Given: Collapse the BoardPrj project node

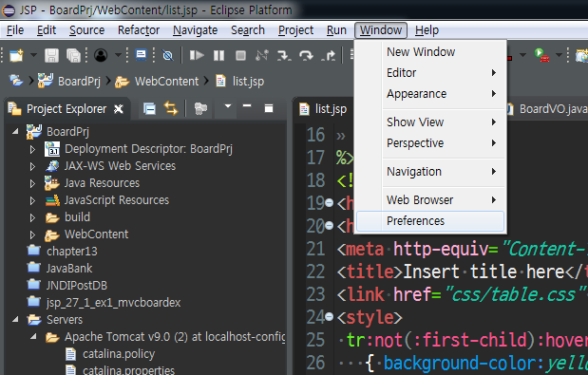Looking at the screenshot, I should [x=15, y=131].
